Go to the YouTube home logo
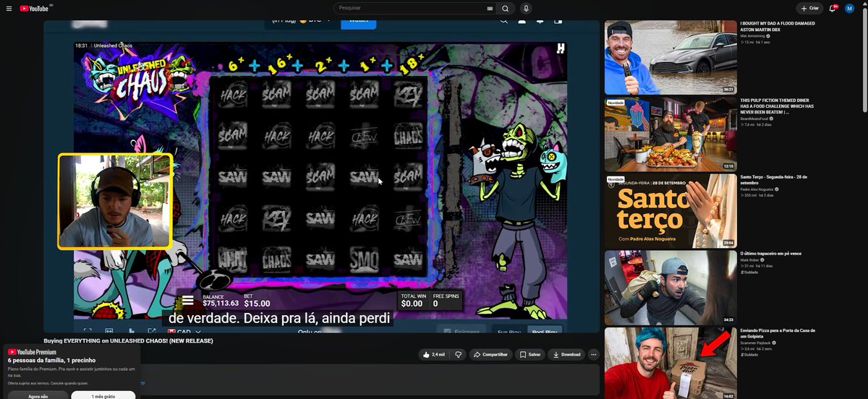This screenshot has height=399, width=868. click(x=35, y=9)
